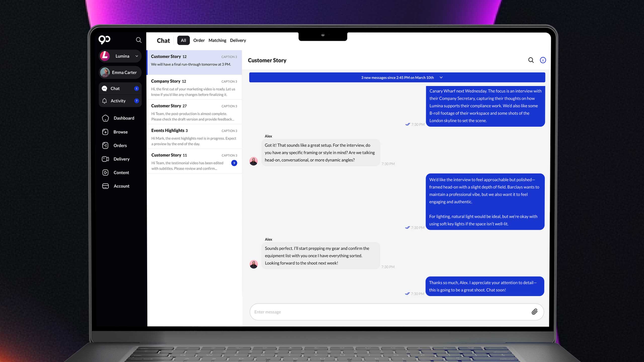
Task: Click the Chat speech bubble icon
Action: 104,88
